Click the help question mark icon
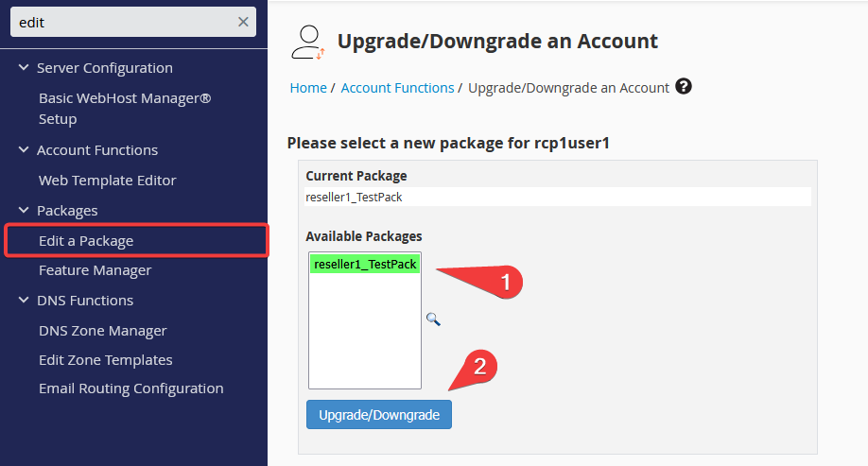Screen dimensions: 868x466 [x=684, y=87]
